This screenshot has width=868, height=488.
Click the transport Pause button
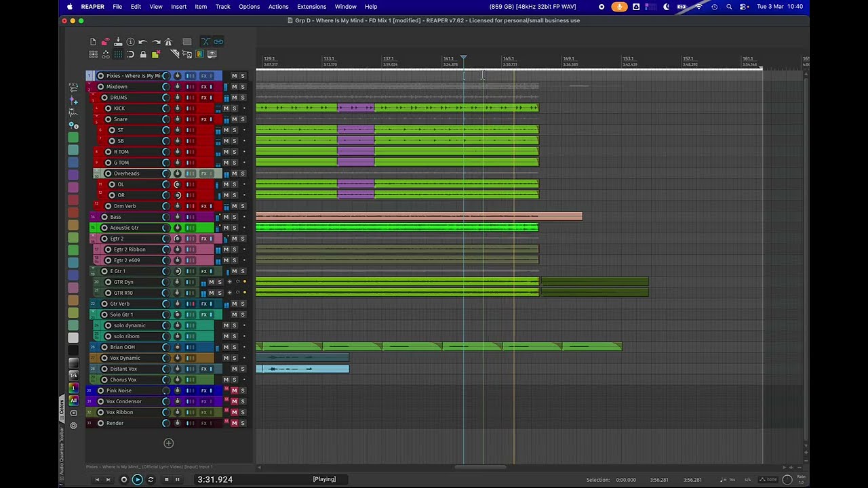tap(178, 479)
